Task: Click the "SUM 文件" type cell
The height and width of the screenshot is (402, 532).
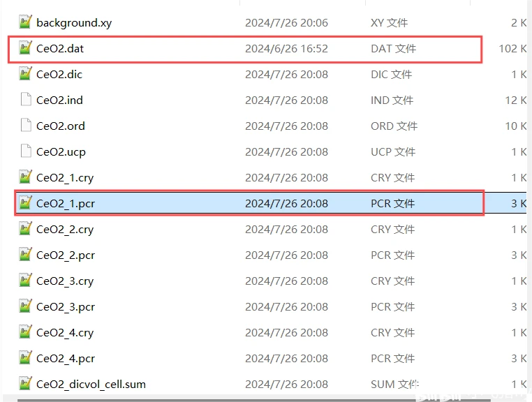Action: 394,384
